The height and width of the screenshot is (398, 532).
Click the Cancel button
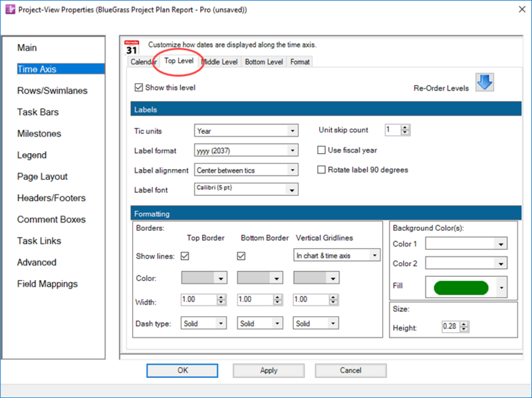(350, 371)
